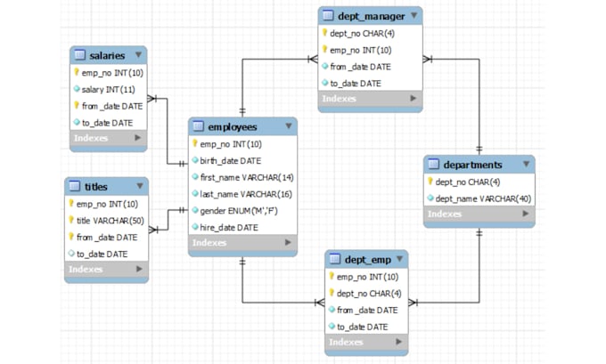Expand Indexes section of dept_emp table

399,342
